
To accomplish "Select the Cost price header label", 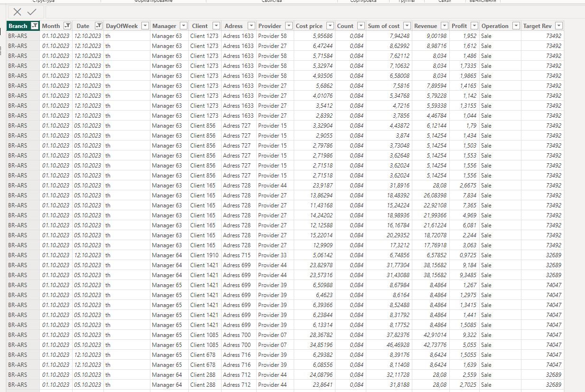I will pyautogui.click(x=309, y=26).
